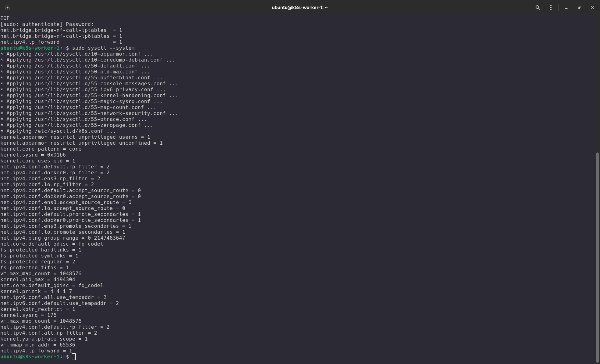600x364 pixels.
Task: Open the three-dot terminal menu
Action: (x=551, y=7)
